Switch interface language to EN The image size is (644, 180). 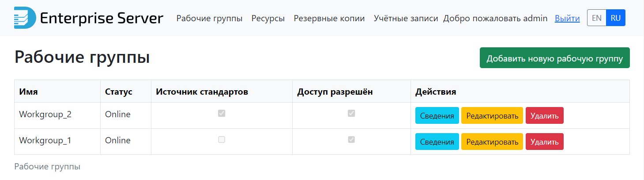(597, 18)
